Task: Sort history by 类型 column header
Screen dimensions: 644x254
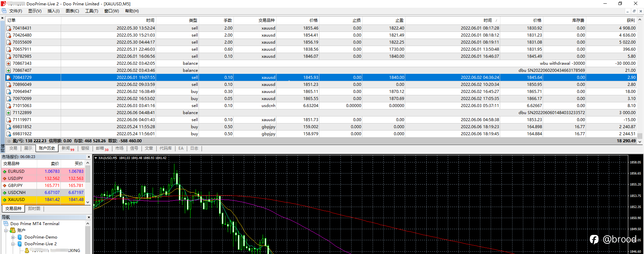Action: (177, 20)
